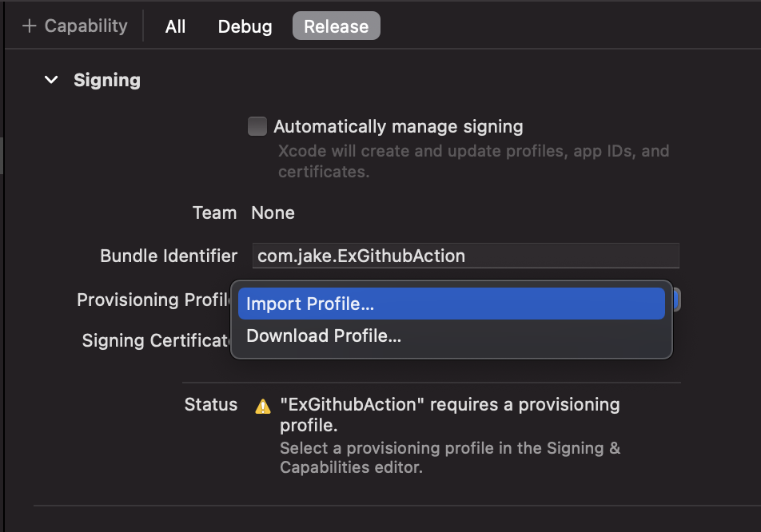
Task: Open the Team None dropdown
Action: coord(273,213)
